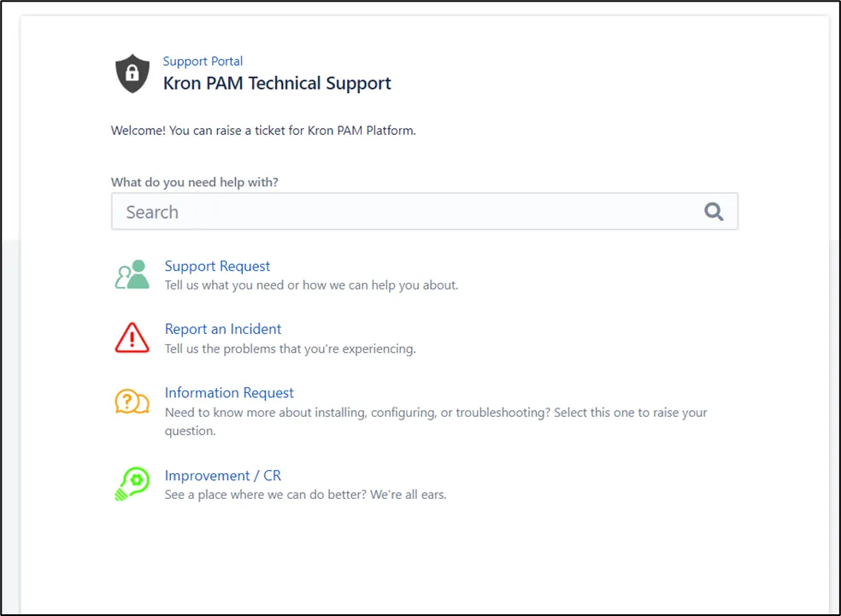Open the Support Portal link

click(203, 62)
